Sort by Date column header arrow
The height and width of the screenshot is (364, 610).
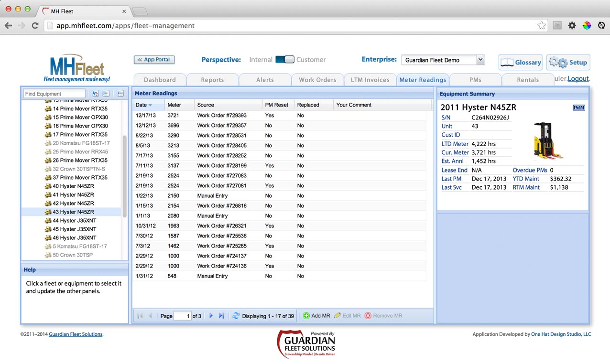[x=150, y=105]
